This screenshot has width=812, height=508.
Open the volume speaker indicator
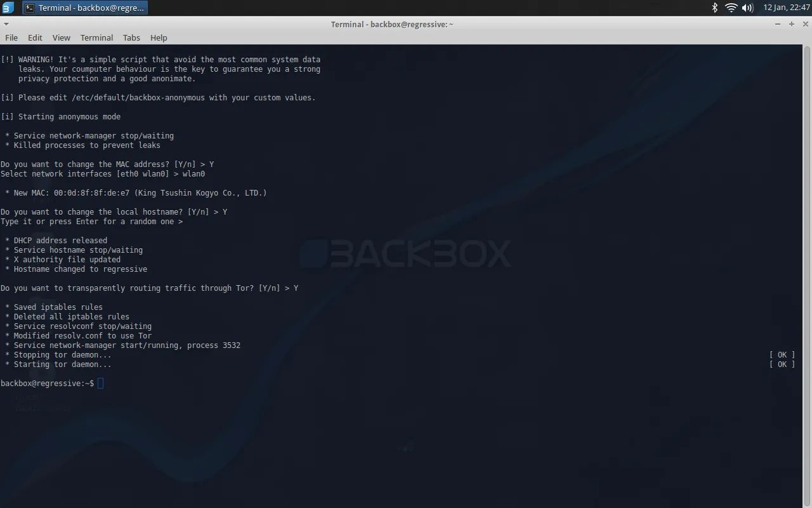(x=747, y=8)
